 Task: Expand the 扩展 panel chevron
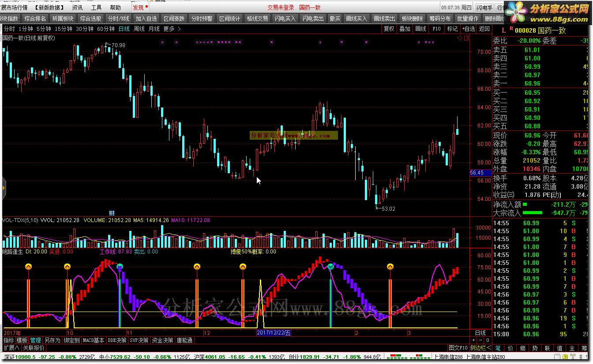tap(11, 348)
